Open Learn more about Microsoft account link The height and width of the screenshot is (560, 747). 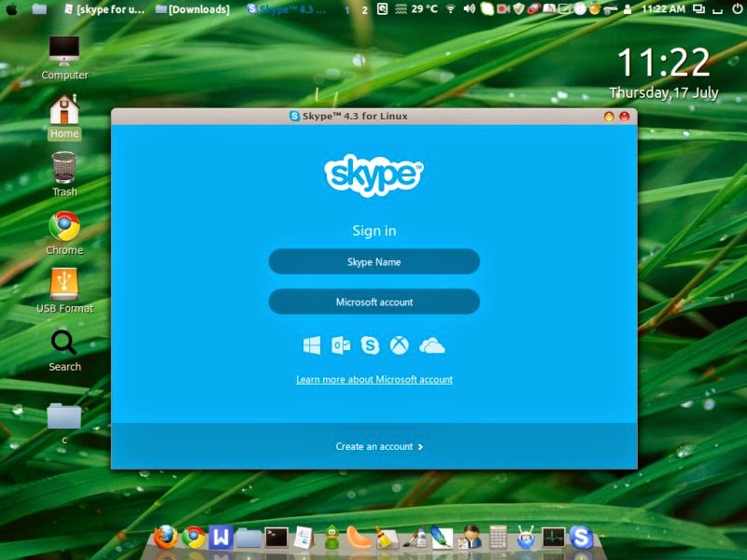tap(374, 380)
